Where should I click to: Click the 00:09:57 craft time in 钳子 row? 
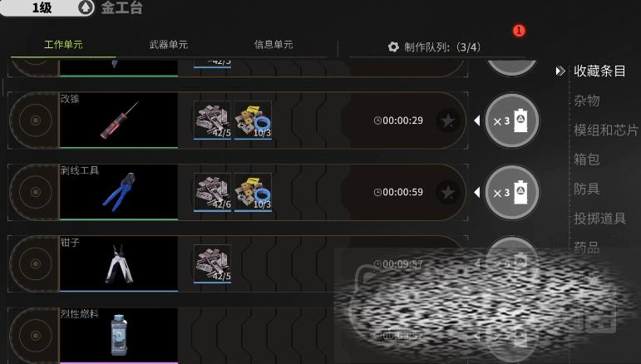click(x=398, y=264)
